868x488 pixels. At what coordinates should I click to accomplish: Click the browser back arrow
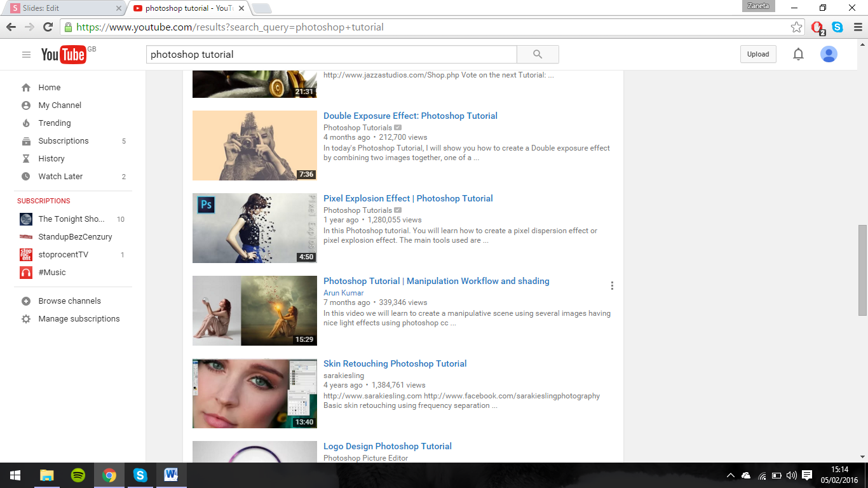point(11,27)
